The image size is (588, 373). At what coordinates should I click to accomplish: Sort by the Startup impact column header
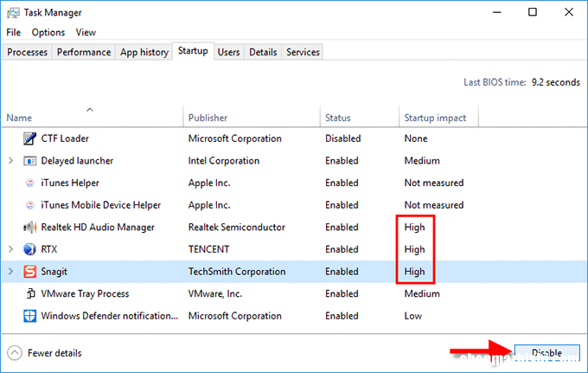click(x=438, y=118)
